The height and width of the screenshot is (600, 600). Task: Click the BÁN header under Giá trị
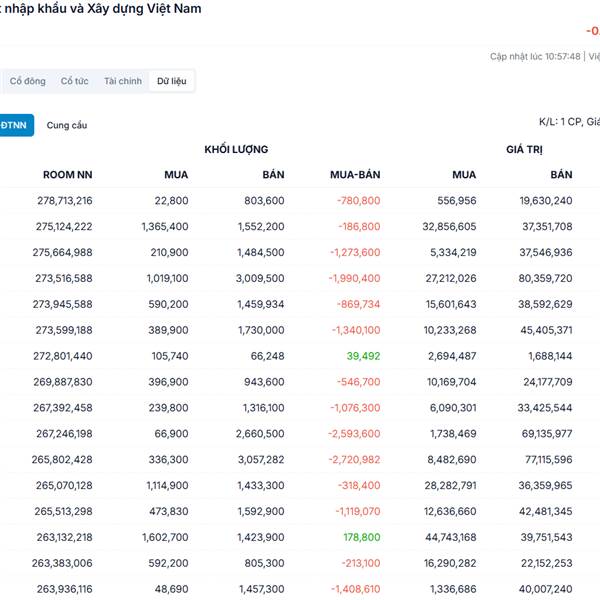(x=561, y=175)
